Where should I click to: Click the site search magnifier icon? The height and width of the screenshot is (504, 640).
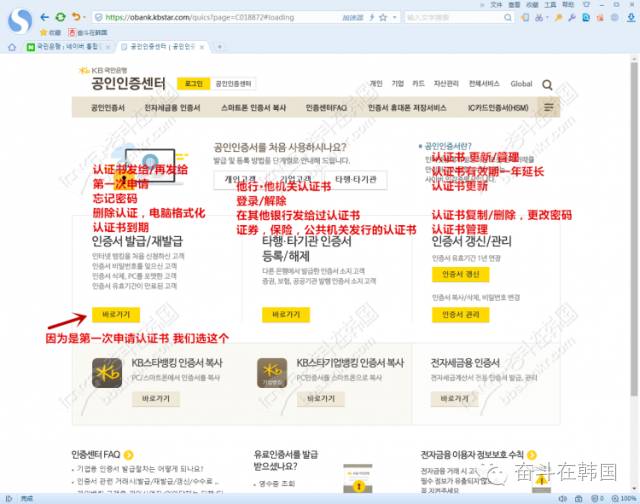(547, 84)
